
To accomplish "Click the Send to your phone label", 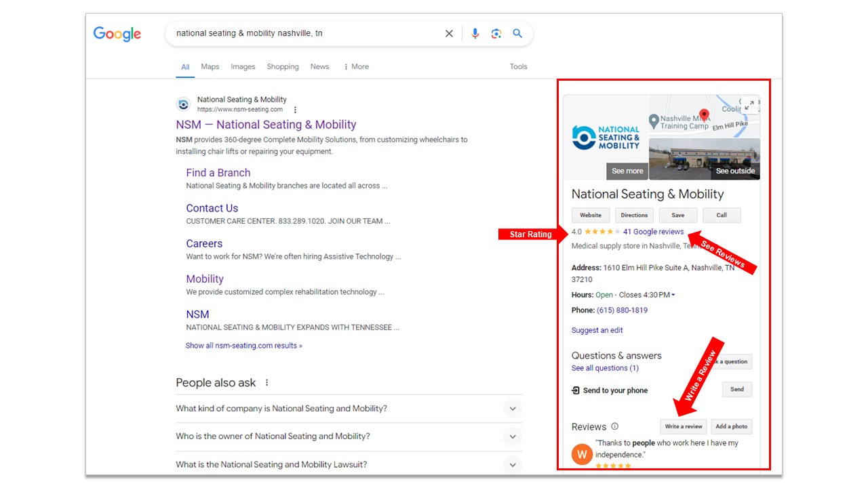I will pyautogui.click(x=615, y=390).
